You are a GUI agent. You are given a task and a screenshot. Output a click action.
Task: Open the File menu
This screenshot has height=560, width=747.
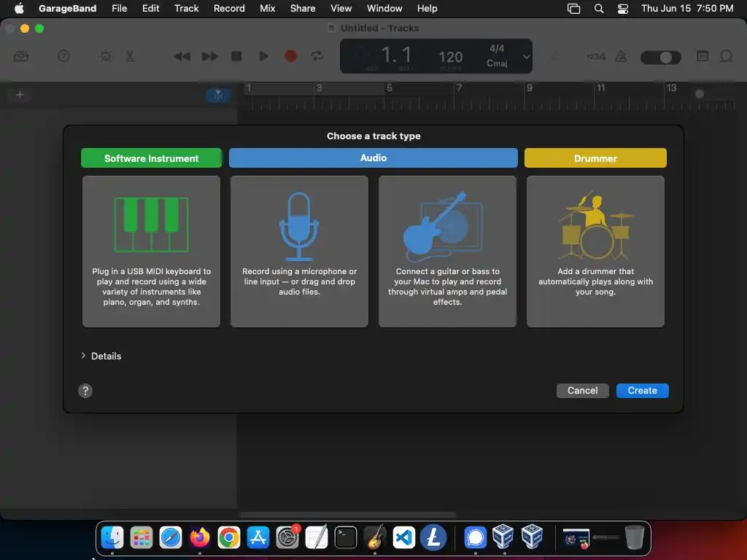tap(119, 8)
